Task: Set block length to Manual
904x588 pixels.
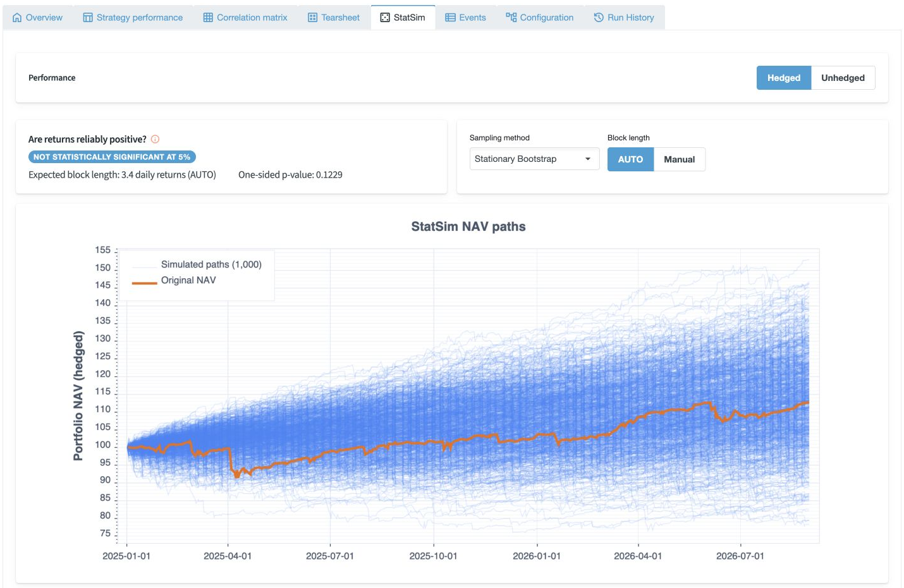Action: click(x=679, y=159)
